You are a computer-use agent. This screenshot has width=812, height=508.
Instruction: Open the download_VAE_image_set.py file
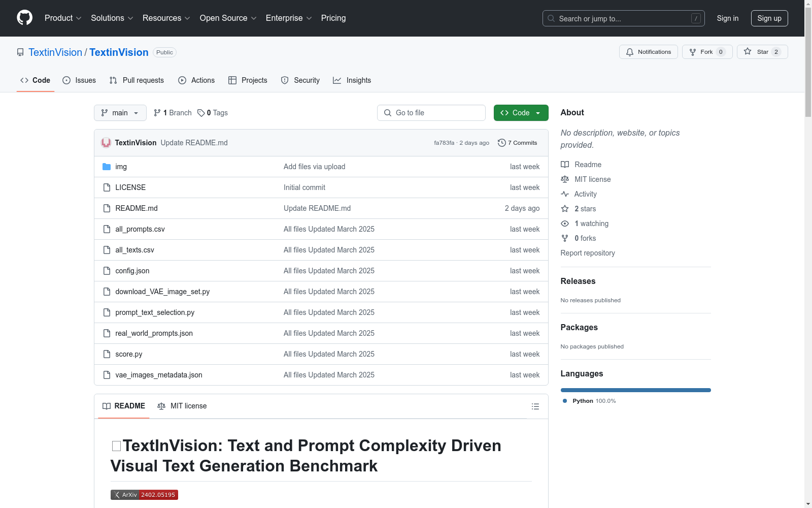pyautogui.click(x=162, y=292)
